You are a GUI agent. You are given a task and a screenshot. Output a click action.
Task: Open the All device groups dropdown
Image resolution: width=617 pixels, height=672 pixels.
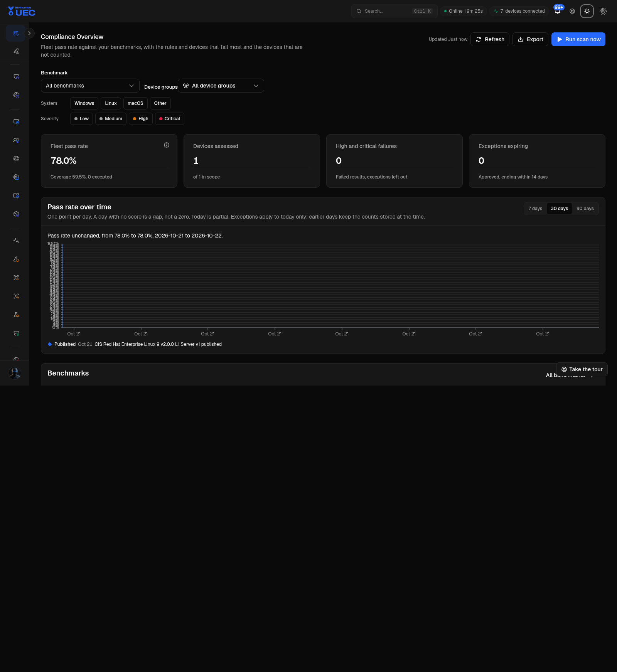click(221, 86)
